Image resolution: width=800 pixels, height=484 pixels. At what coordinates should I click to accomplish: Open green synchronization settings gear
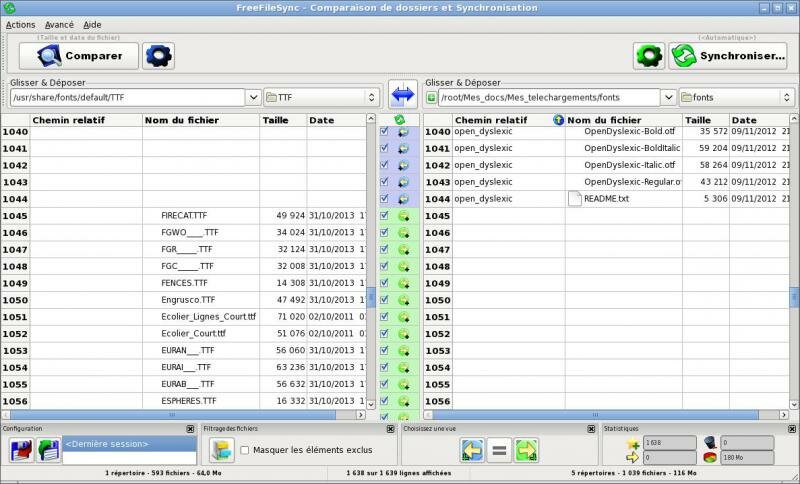point(649,56)
